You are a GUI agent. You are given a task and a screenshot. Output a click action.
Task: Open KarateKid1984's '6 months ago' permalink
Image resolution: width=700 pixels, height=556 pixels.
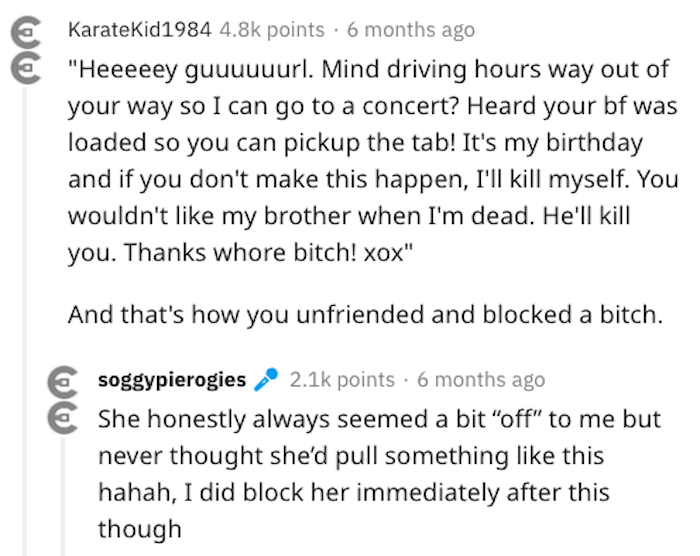coord(411,30)
